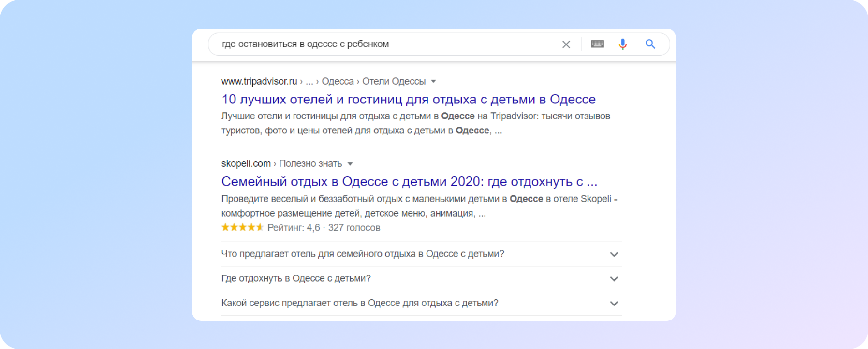Click the gold star rating icons
868x349 pixels.
[242, 227]
